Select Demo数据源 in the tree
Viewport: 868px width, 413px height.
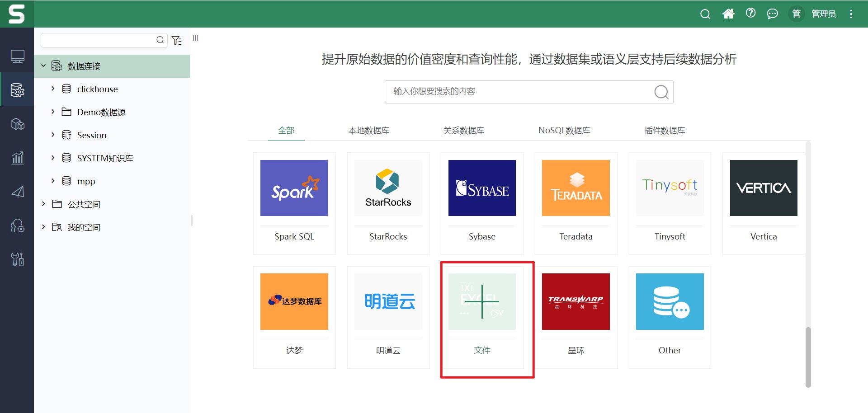101,112
